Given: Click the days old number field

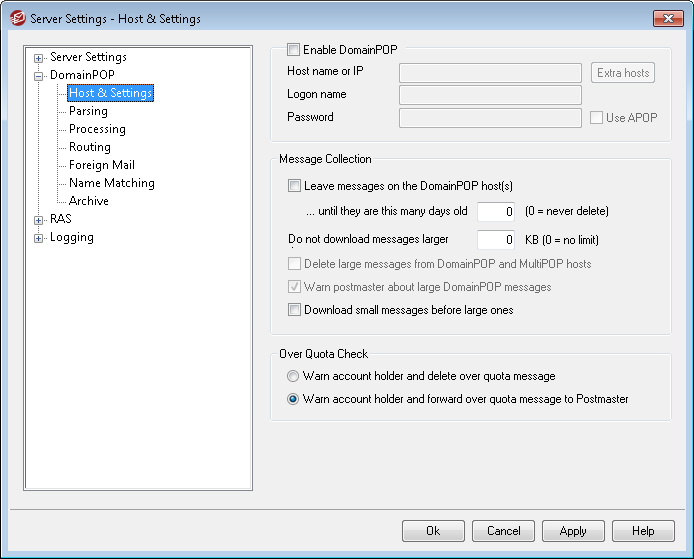Looking at the screenshot, I should coord(495,212).
